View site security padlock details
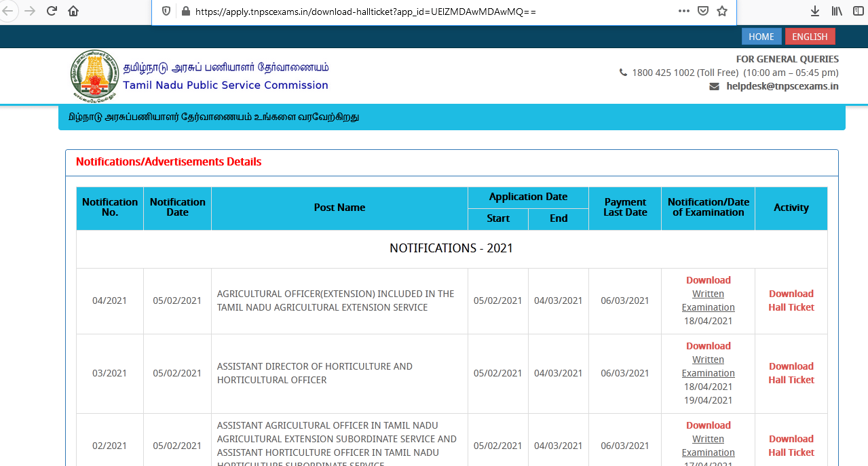 pos(184,12)
